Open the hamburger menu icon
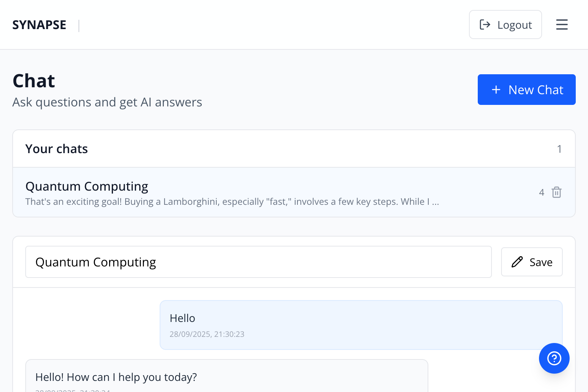Image resolution: width=588 pixels, height=392 pixels. 562,24
